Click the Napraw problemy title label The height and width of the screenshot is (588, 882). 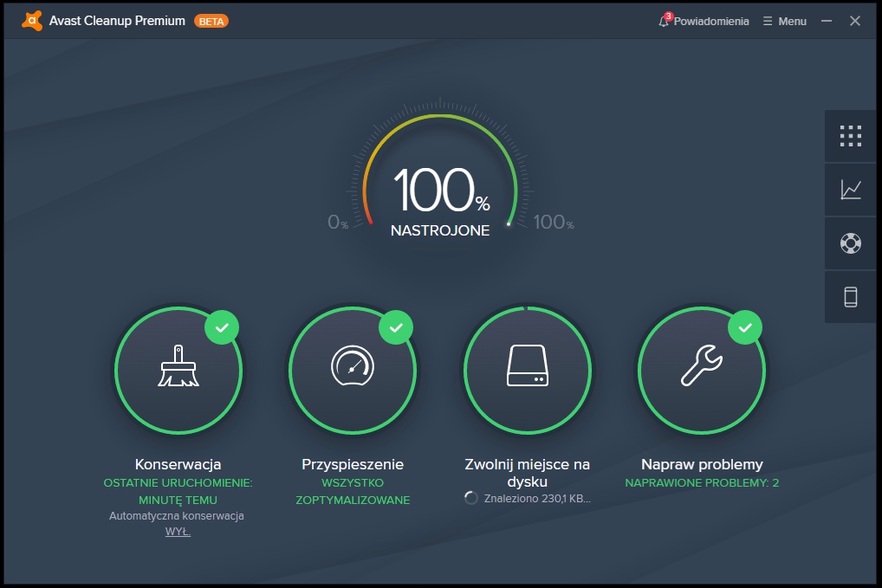702,464
